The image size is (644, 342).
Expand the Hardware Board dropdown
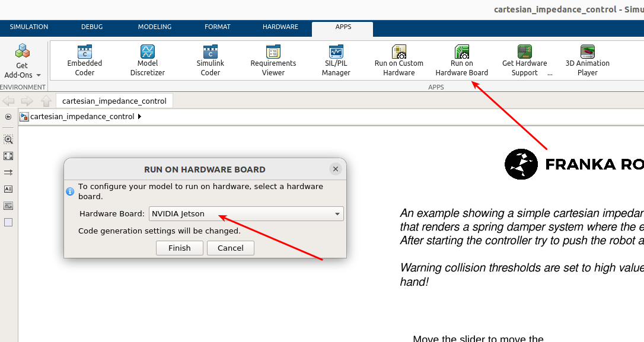337,214
